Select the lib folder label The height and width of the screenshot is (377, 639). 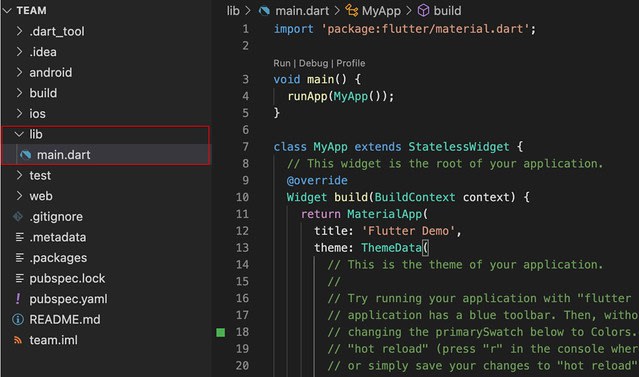tap(35, 134)
